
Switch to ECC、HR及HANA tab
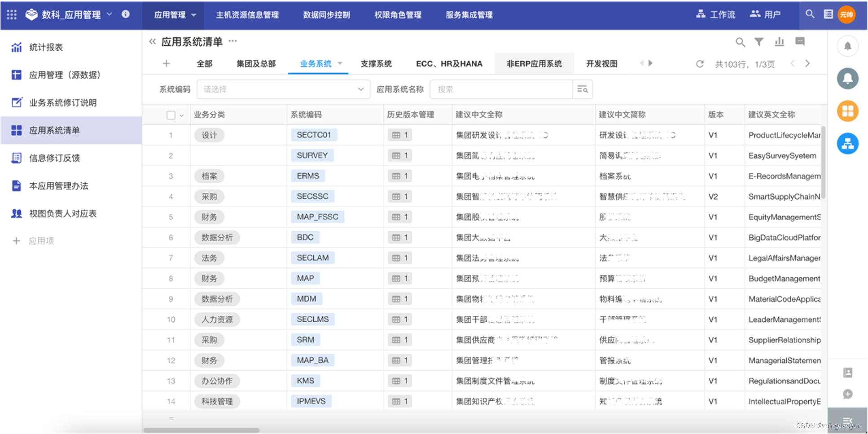tap(449, 64)
